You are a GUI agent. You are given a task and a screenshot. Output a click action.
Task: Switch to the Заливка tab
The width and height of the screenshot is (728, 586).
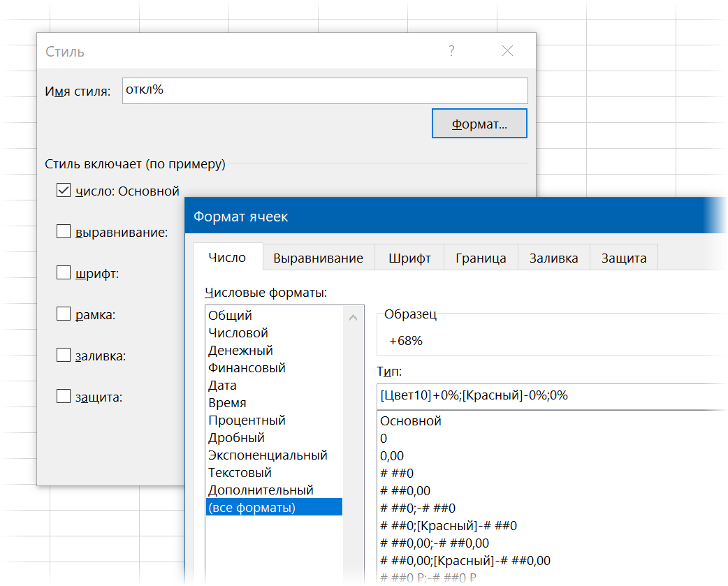pos(554,258)
